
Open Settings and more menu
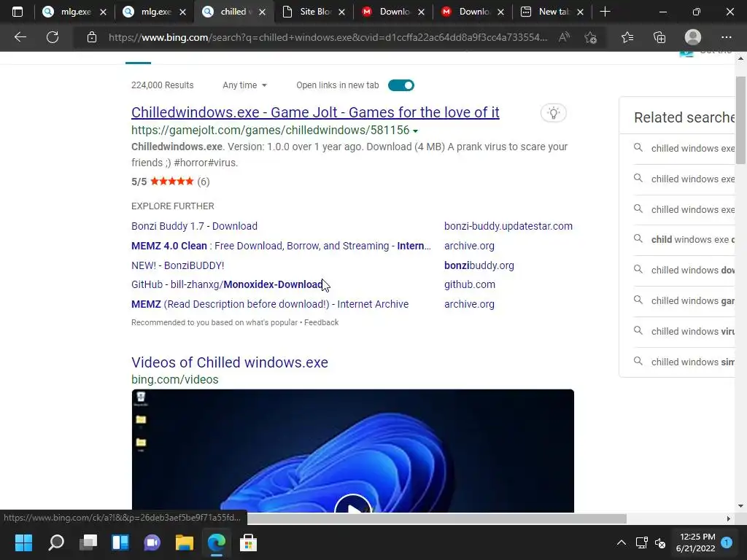click(x=726, y=37)
